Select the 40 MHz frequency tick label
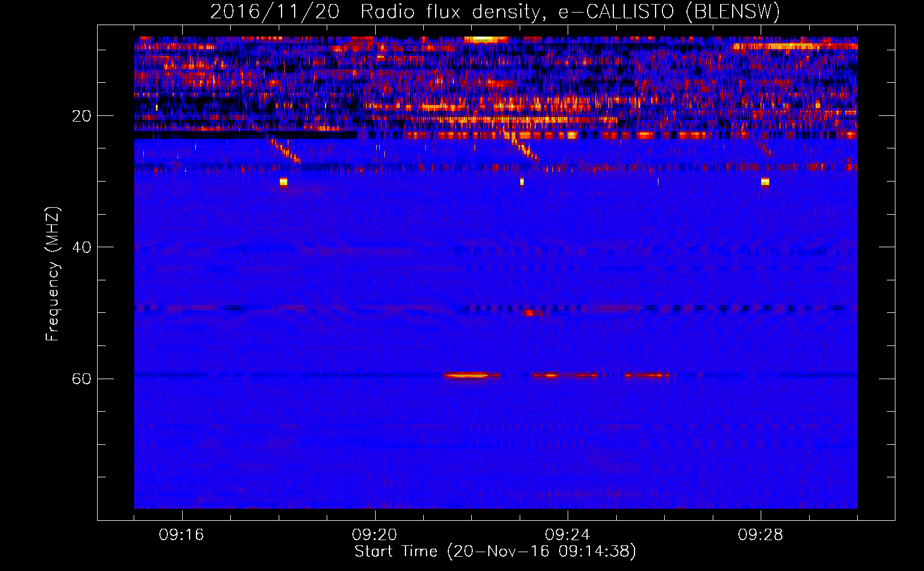This screenshot has height=571, width=924. [x=81, y=247]
